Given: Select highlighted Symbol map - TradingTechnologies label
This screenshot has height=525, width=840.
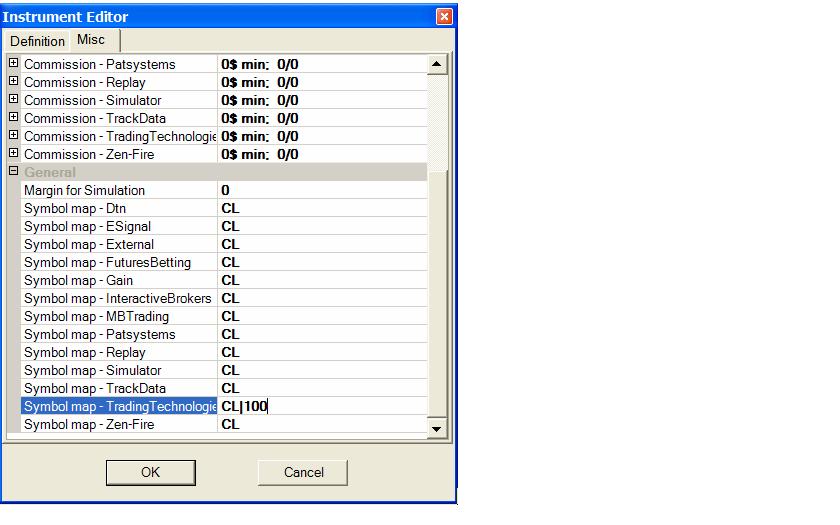Looking at the screenshot, I should [x=119, y=406].
